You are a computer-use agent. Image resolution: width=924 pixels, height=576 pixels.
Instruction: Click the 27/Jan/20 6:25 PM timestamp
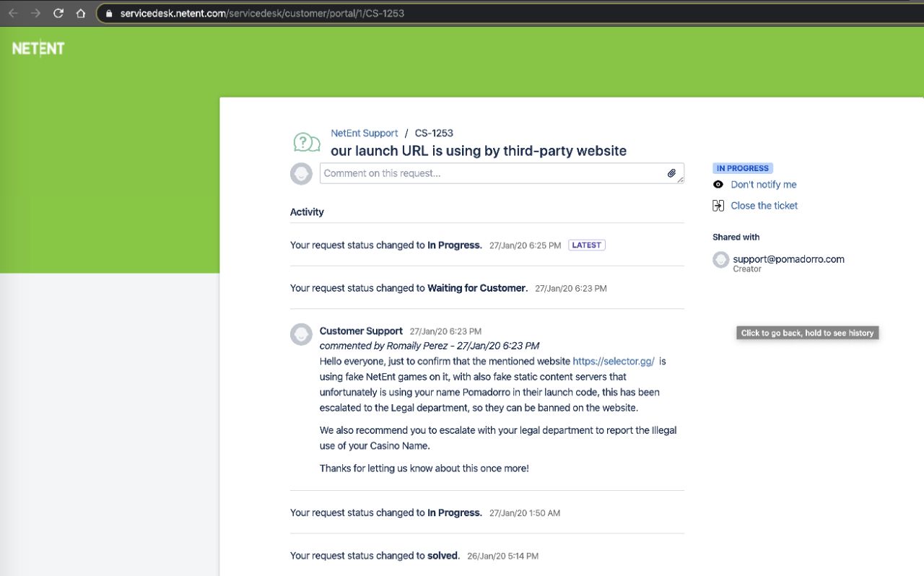(x=525, y=245)
